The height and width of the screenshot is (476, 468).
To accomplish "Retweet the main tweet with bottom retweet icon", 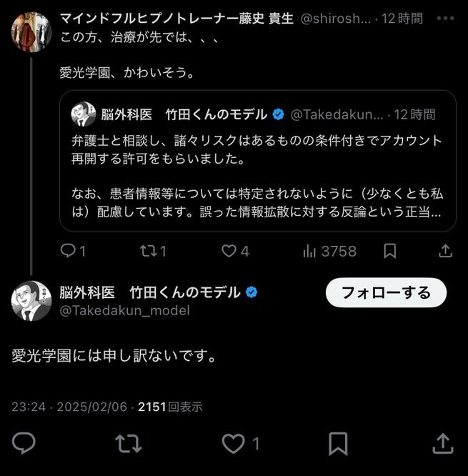I will (129, 444).
